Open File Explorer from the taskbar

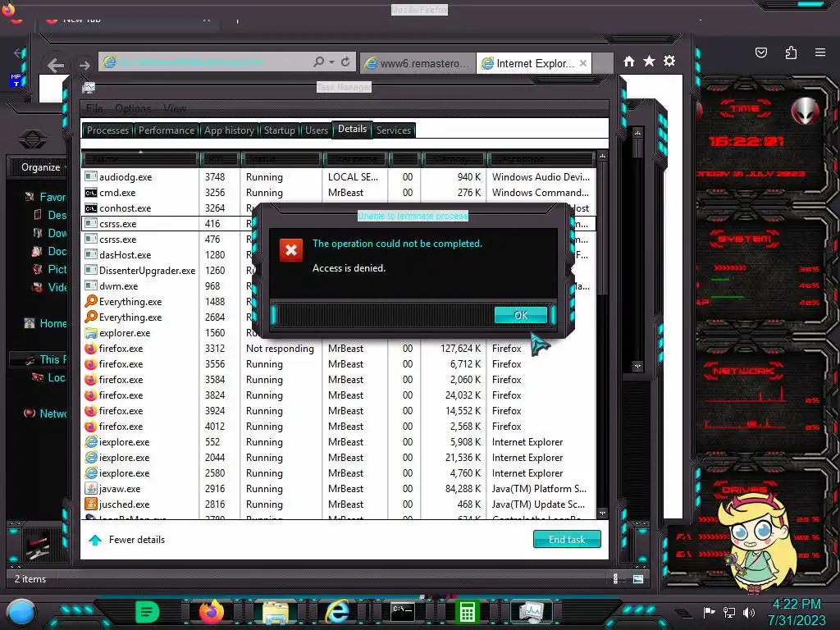pyautogui.click(x=276, y=612)
